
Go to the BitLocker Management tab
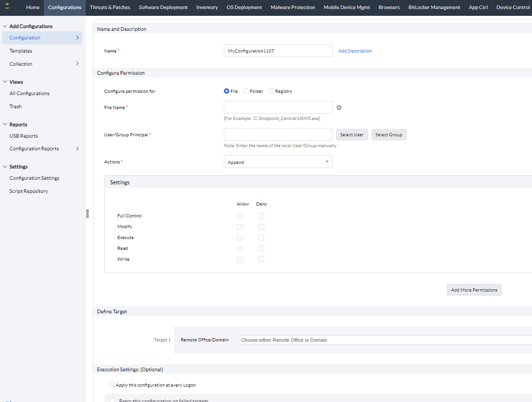click(x=434, y=7)
